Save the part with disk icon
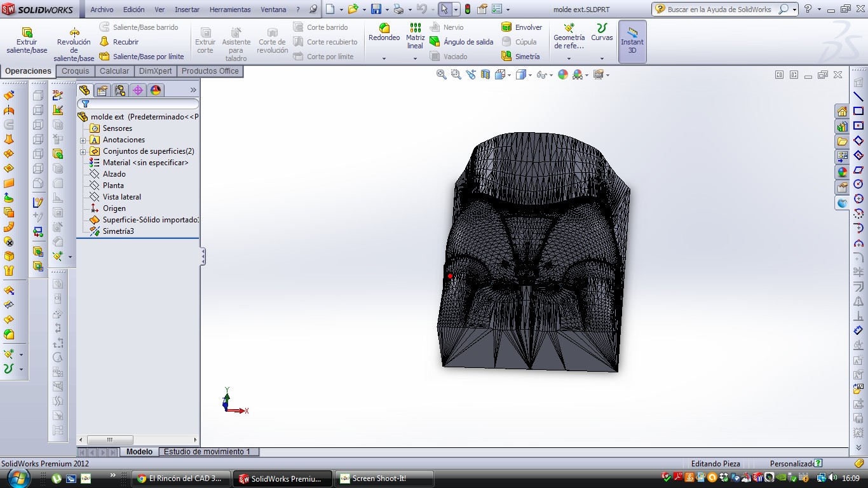 click(x=376, y=9)
